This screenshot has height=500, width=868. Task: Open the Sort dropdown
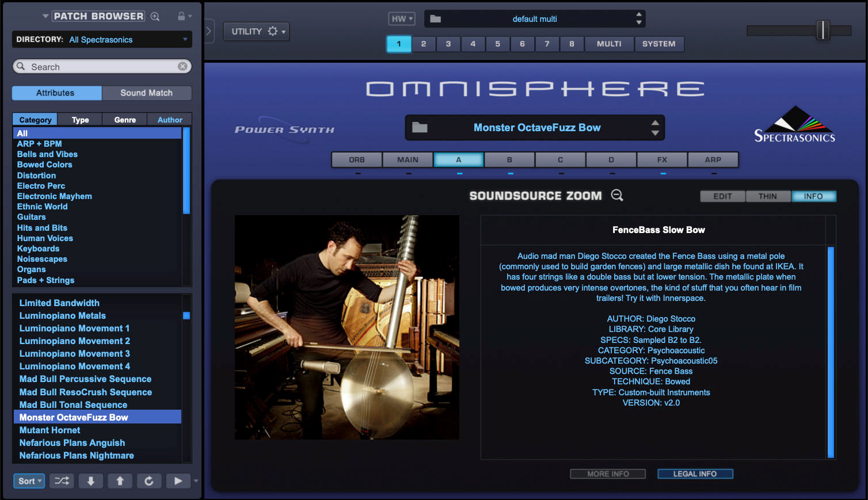(x=29, y=481)
